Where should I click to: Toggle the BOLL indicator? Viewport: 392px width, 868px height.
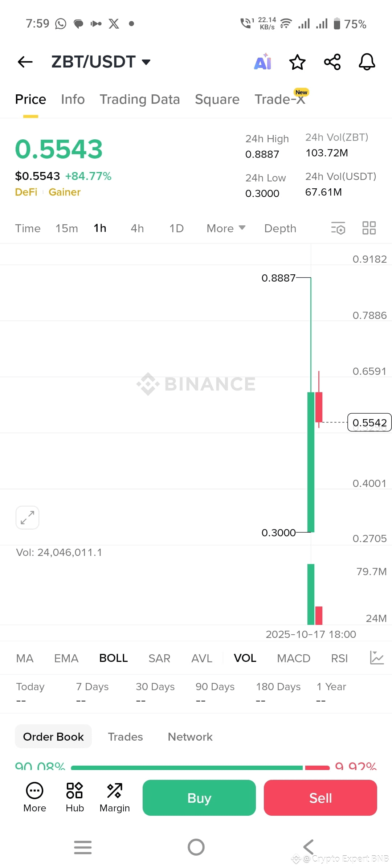coord(113,658)
